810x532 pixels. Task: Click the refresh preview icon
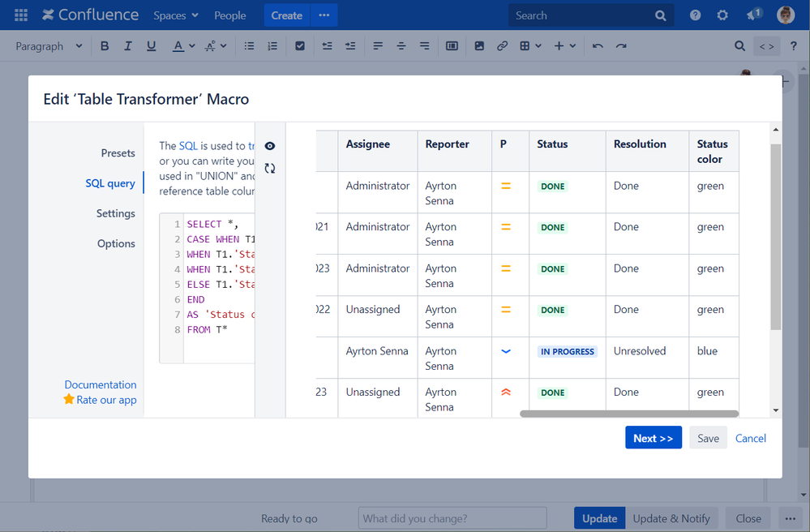[x=270, y=169]
